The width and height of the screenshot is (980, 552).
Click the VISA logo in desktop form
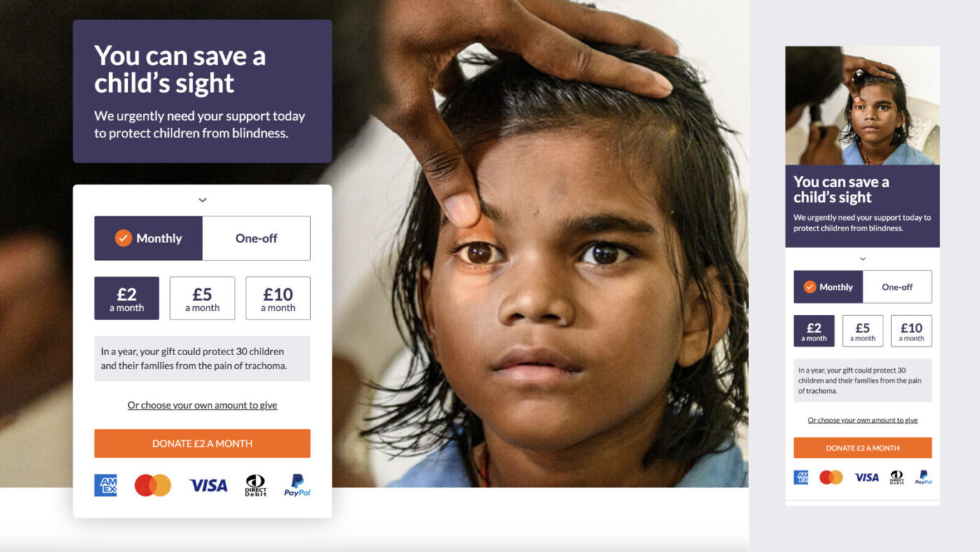coord(208,485)
